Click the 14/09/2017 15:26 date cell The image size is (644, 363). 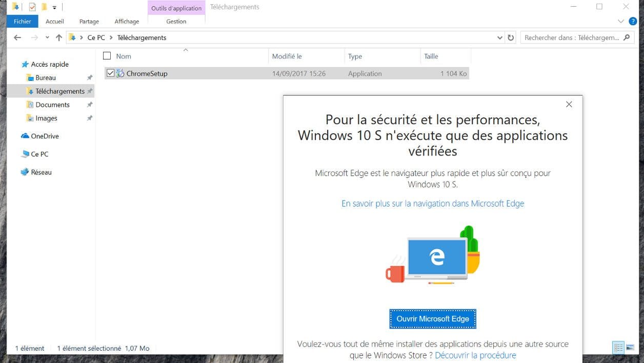pyautogui.click(x=299, y=73)
